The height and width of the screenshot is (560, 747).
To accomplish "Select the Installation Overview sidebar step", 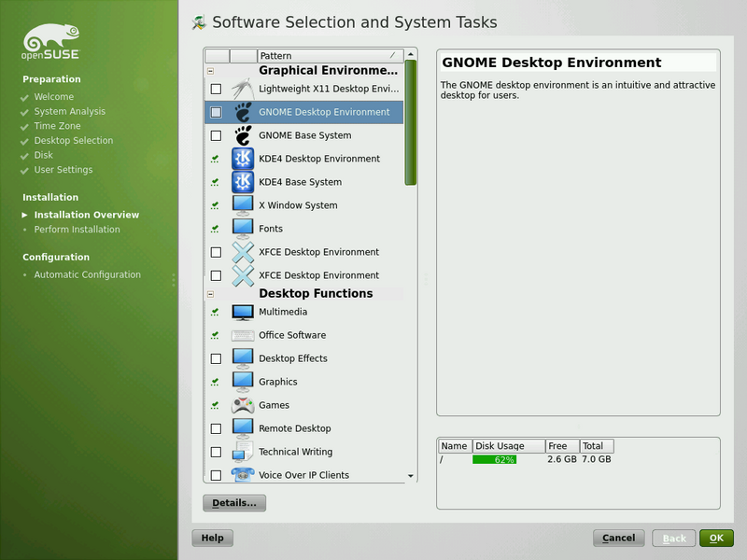I will click(x=86, y=215).
